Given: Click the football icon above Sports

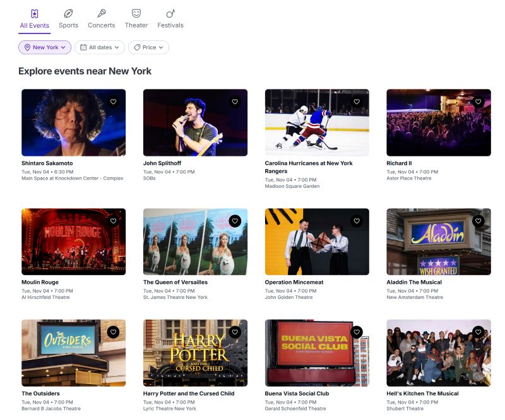Looking at the screenshot, I should pos(68,13).
